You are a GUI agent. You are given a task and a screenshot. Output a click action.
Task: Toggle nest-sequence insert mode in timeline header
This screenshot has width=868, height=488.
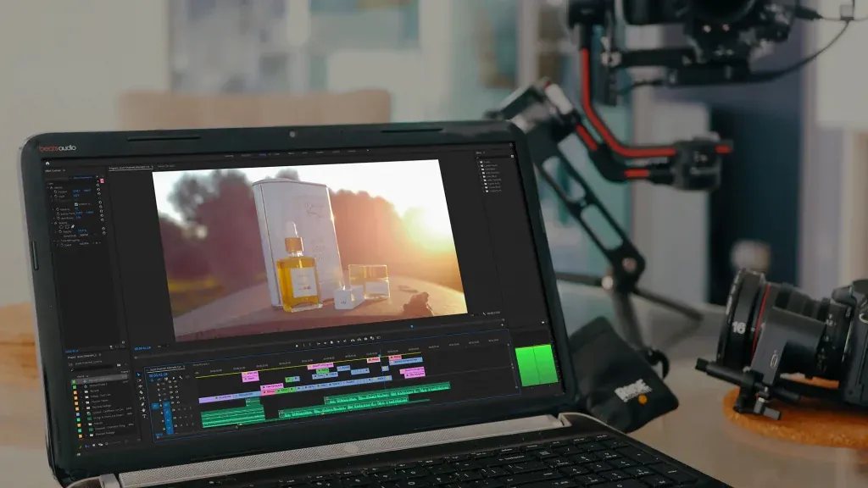[152, 380]
